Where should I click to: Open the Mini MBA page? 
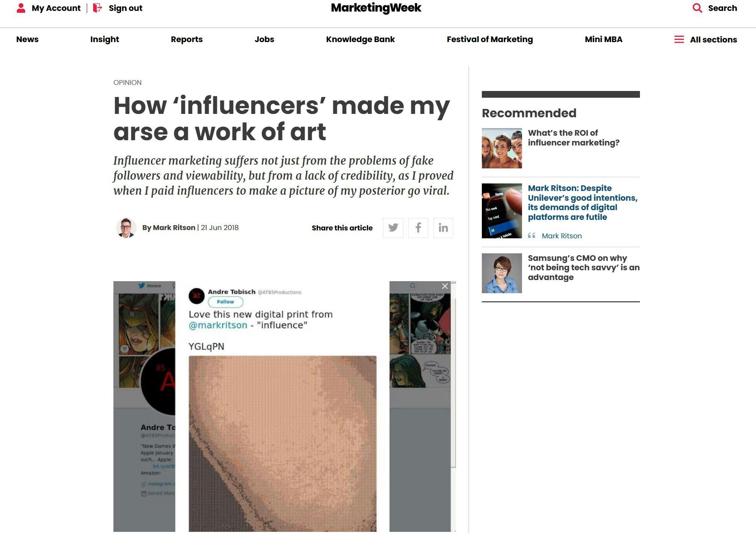click(604, 39)
